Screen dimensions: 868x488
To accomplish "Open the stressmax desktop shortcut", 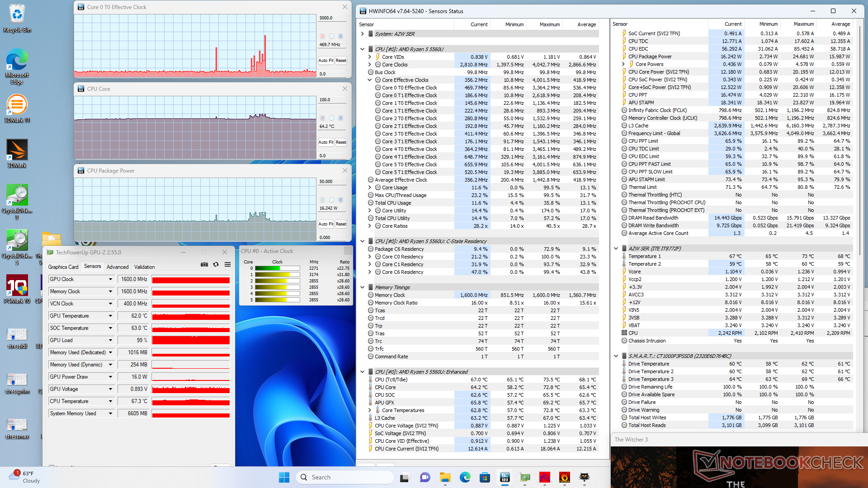I will 17,428.
